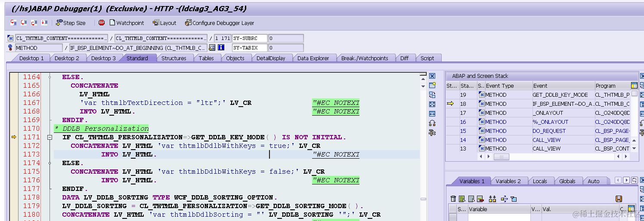
Task: Collapse the IF block at line 1171
Action: 50,137
